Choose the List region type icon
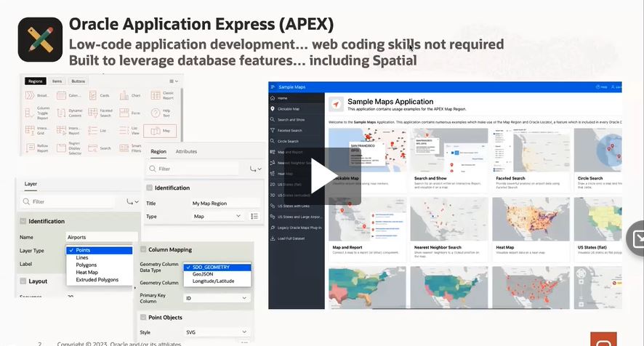Screen dimensions: 644x346 [x=97, y=131]
